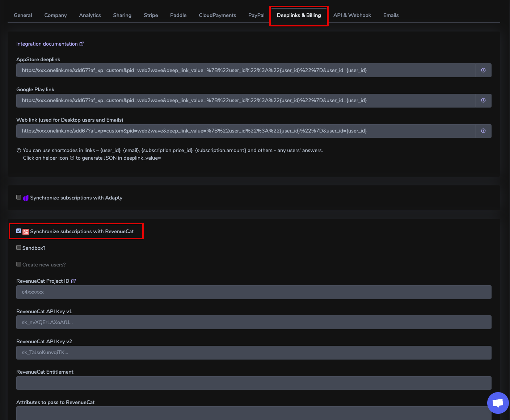Click helper icon in 'Click on helper icon' hint
The image size is (510, 420).
72,158
